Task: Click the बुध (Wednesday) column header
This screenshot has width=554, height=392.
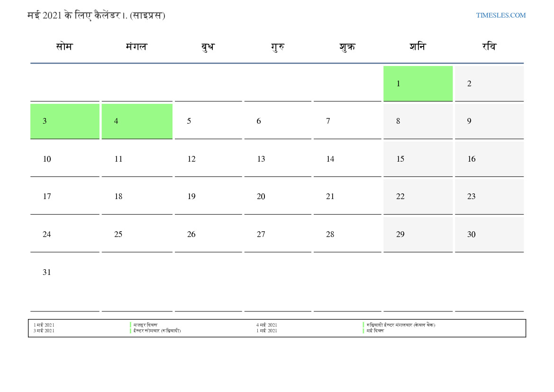Action: pyautogui.click(x=208, y=47)
